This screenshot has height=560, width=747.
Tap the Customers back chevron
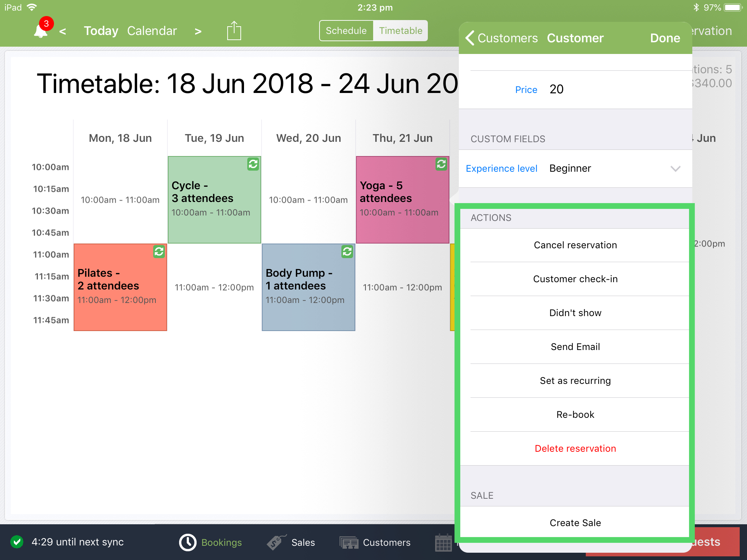pos(470,38)
